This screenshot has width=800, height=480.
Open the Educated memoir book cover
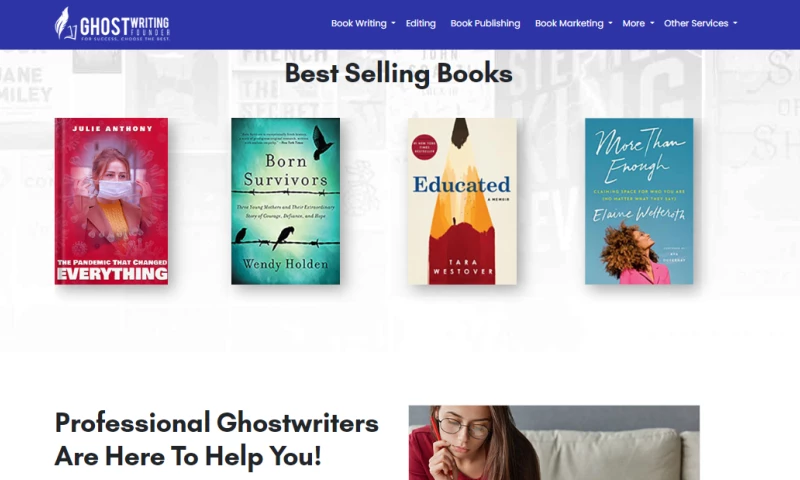(462, 201)
